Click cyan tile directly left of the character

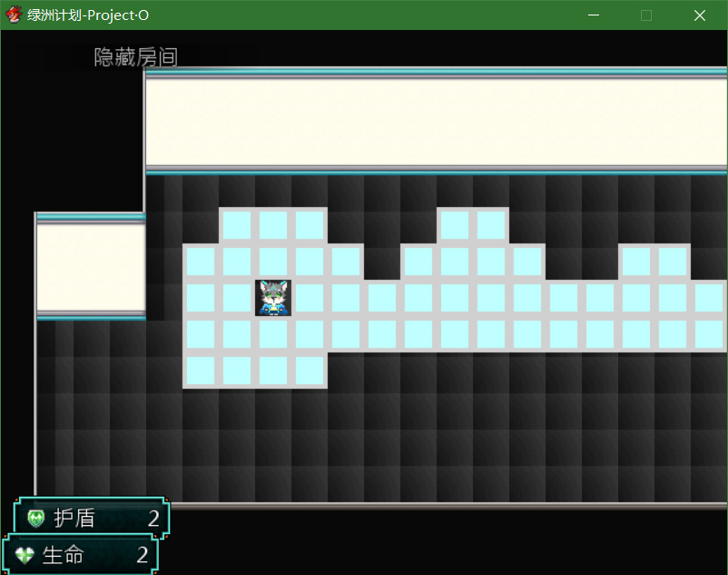coord(237,298)
